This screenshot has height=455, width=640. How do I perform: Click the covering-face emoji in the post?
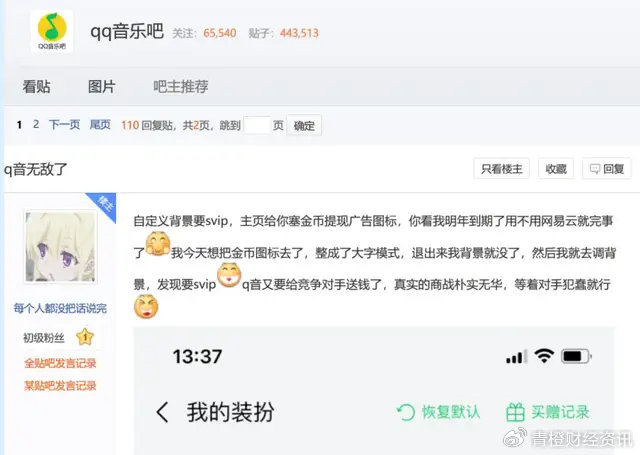click(x=158, y=244)
